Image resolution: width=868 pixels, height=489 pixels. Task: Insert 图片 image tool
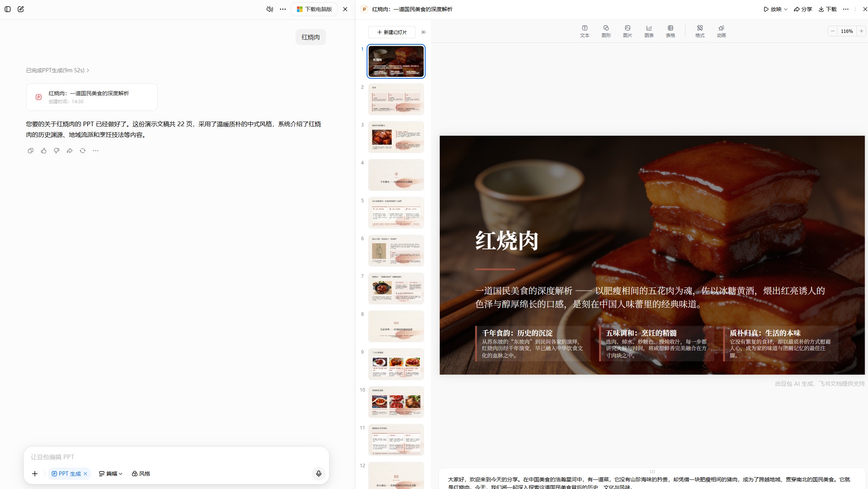click(x=628, y=31)
